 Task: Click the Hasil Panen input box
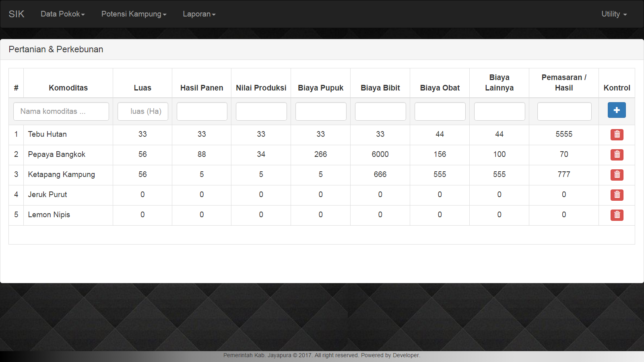click(x=202, y=111)
